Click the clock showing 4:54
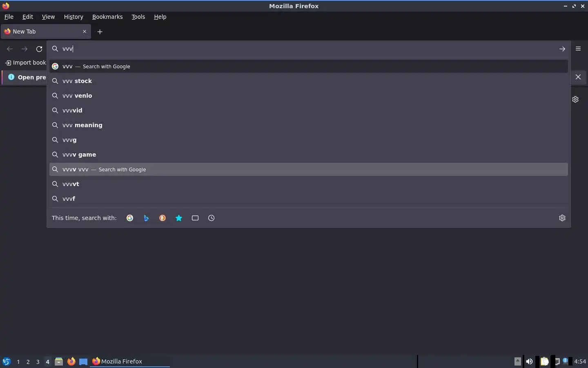588x368 pixels. (x=580, y=361)
